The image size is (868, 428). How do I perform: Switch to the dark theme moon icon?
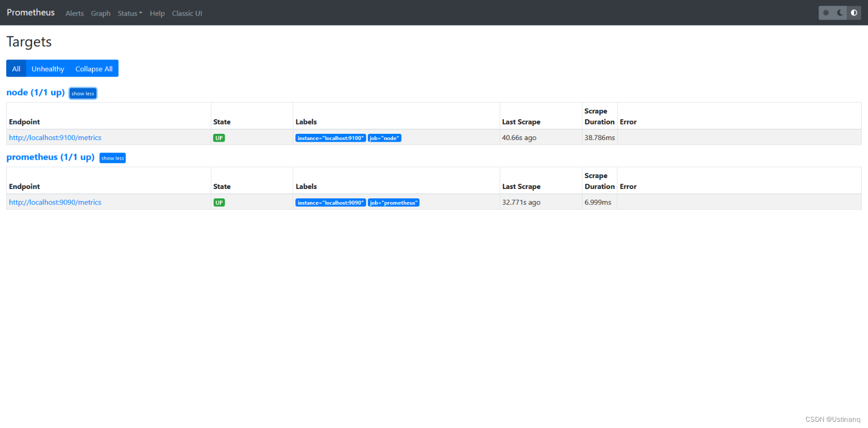tap(840, 13)
